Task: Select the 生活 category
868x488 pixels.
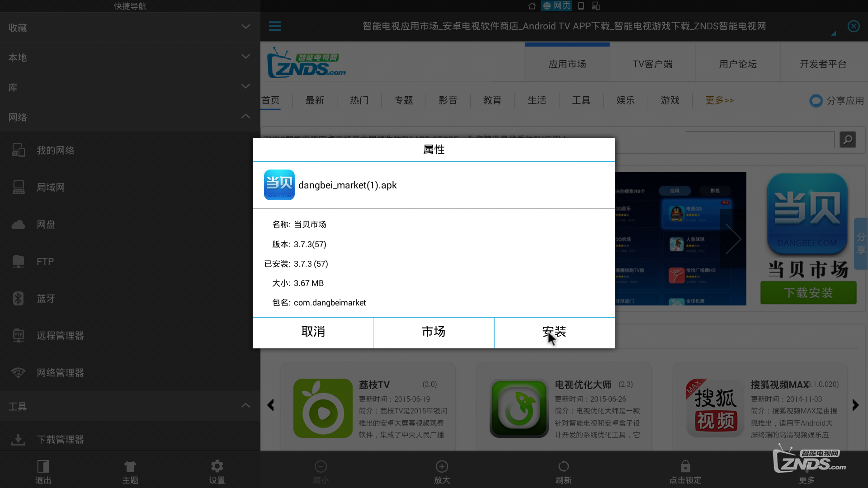Action: [537, 100]
